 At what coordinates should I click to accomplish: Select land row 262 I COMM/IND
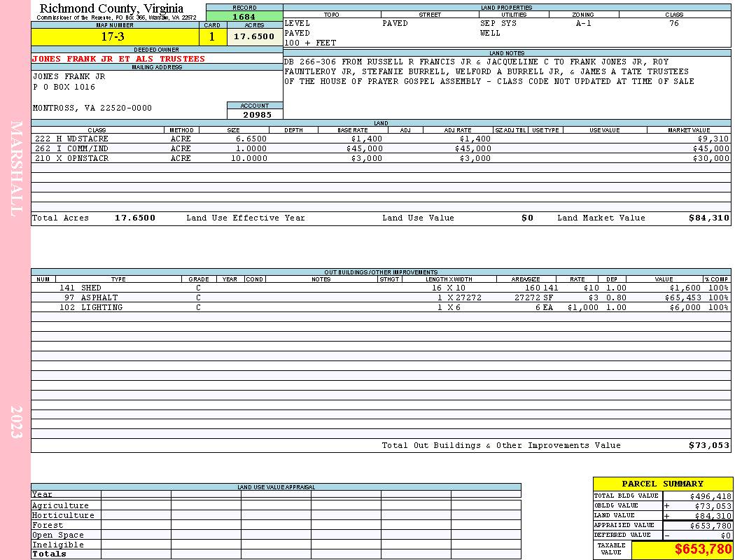click(x=381, y=148)
